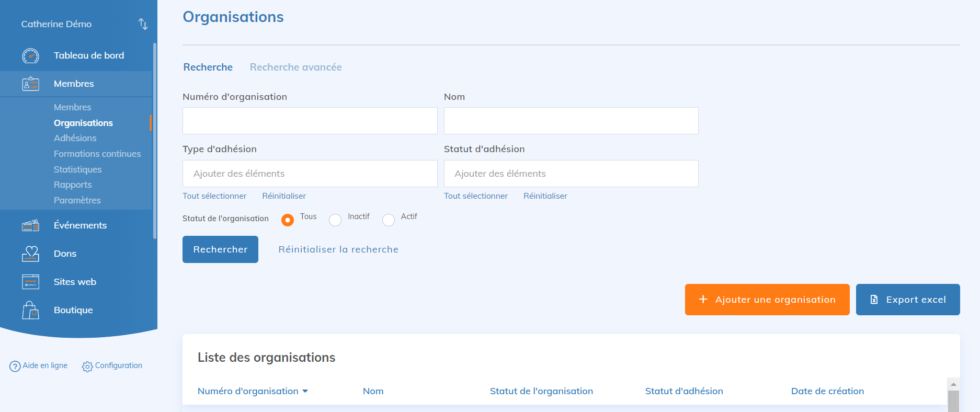980x412 pixels.
Task: Select the Inactif radio button
Action: point(335,220)
